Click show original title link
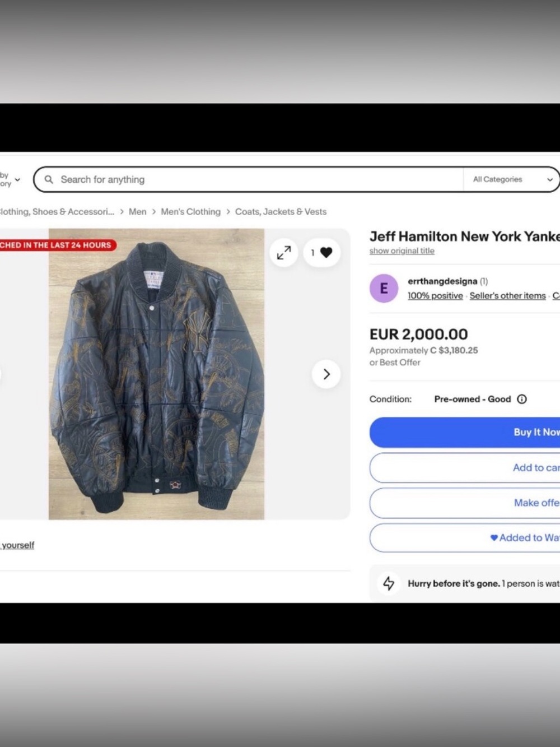The image size is (560, 747). tap(402, 251)
